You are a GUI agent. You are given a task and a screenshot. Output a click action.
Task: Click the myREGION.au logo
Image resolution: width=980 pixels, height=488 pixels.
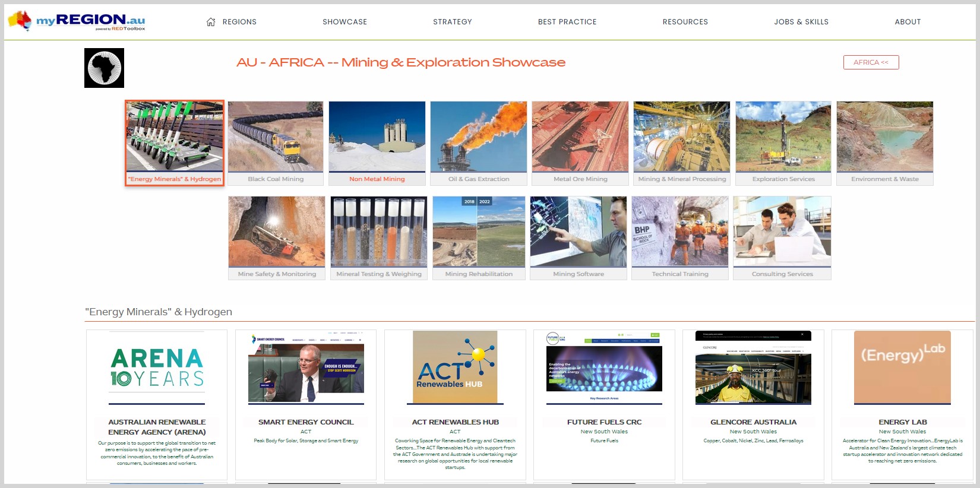point(77,21)
